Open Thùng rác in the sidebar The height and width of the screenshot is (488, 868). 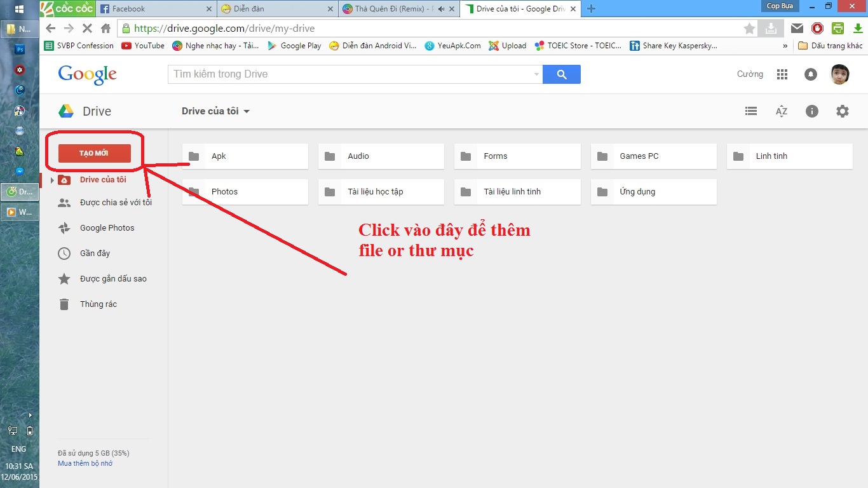pos(98,304)
